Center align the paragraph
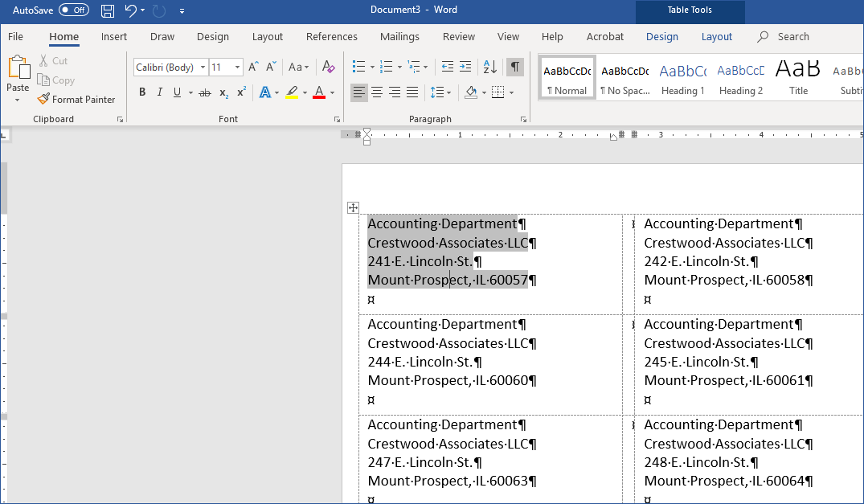The image size is (864, 504). click(x=377, y=92)
